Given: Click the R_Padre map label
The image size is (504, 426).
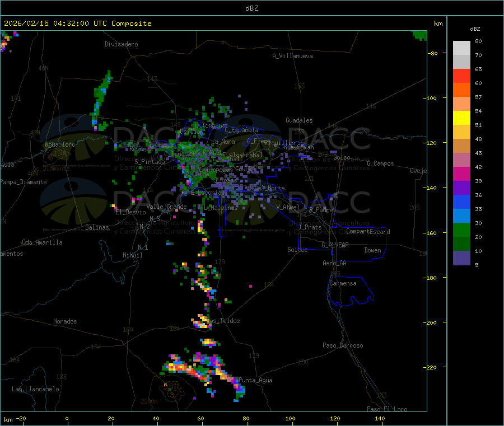Looking at the screenshot, I should point(321,210).
